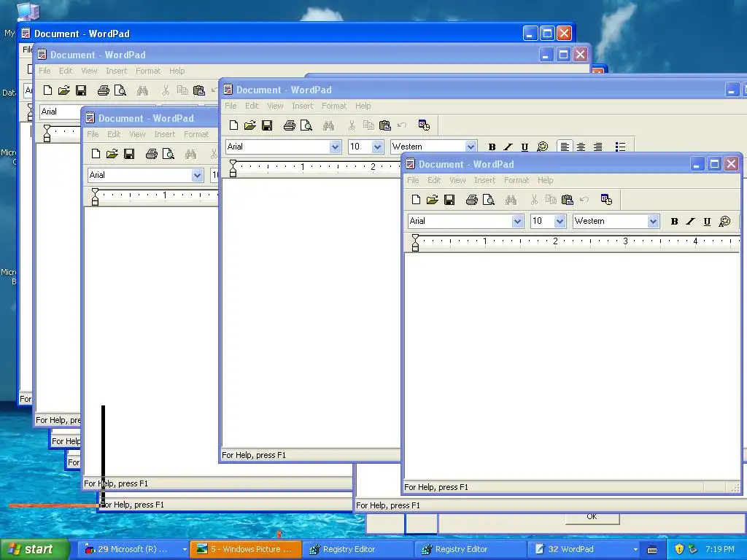Image resolution: width=747 pixels, height=560 pixels.
Task: Click Date/Time icon in WordPad window with alignment buttons
Action: (424, 125)
